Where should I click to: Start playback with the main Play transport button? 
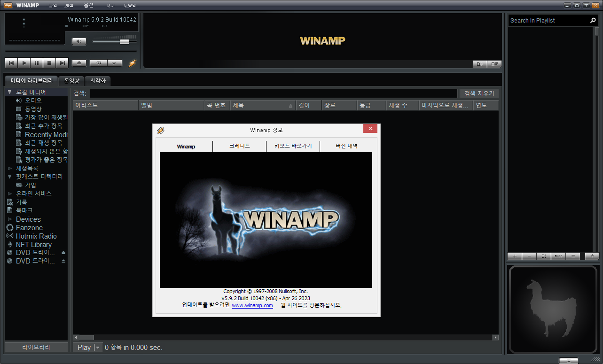click(24, 63)
